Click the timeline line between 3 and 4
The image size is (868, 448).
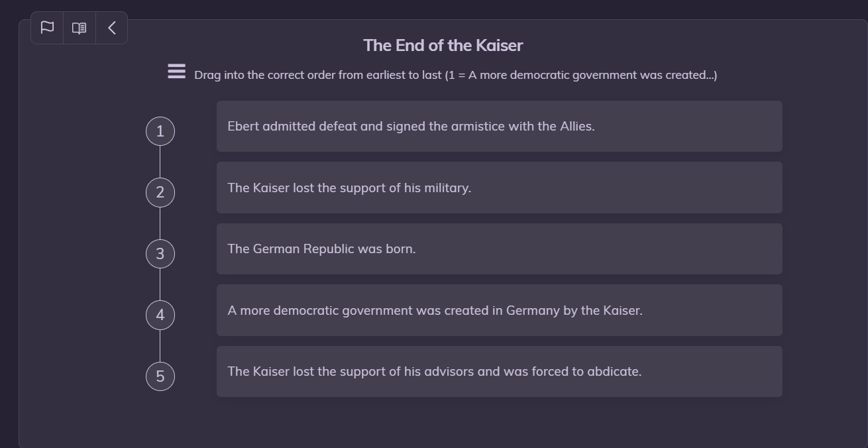point(160,284)
